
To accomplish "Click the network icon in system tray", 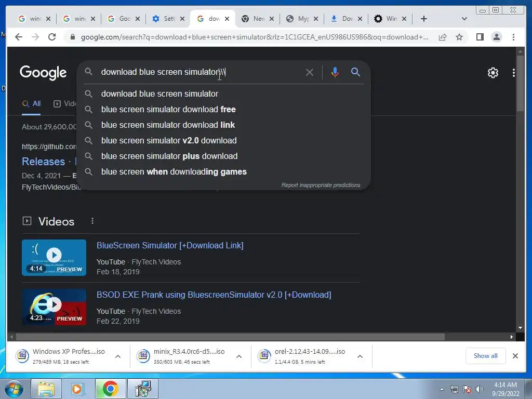I will pos(454,389).
